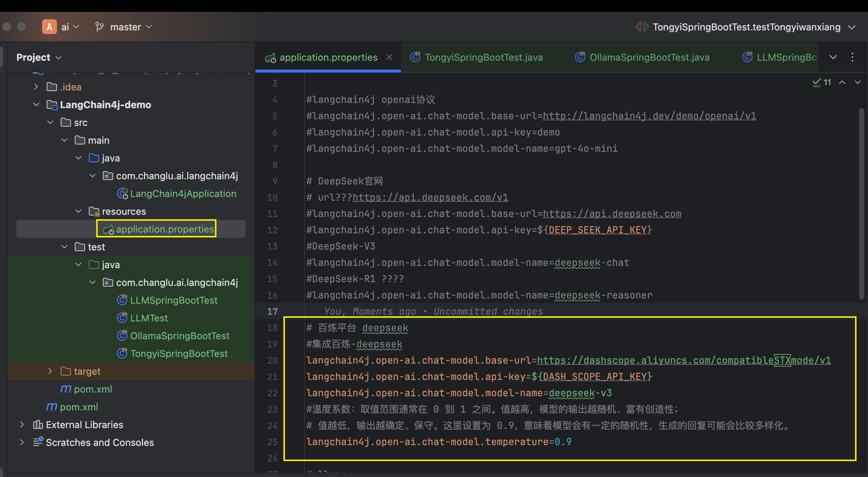Switch to the OllamaSpringBootTest.java tab

[642, 57]
